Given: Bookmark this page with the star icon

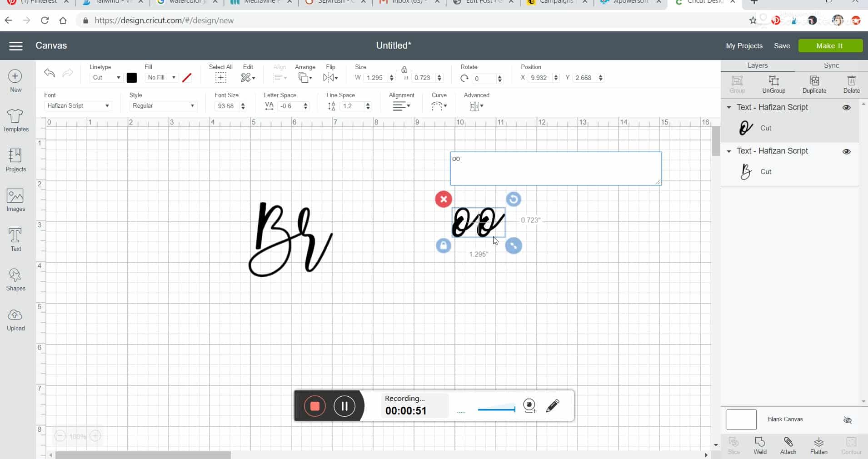Looking at the screenshot, I should point(753,20).
